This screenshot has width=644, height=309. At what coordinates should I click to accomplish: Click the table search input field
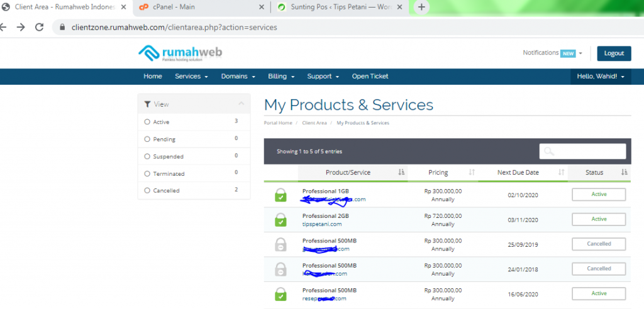tap(582, 151)
